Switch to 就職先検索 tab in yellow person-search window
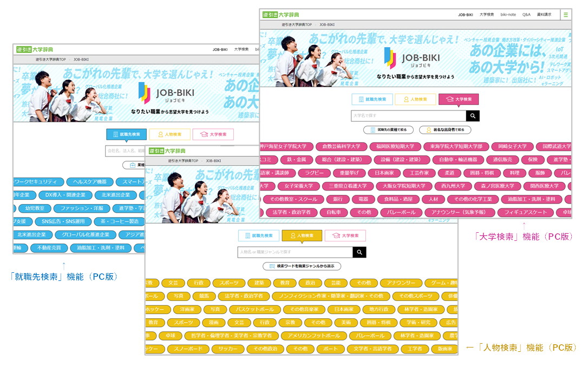The image size is (588, 367). [259, 236]
